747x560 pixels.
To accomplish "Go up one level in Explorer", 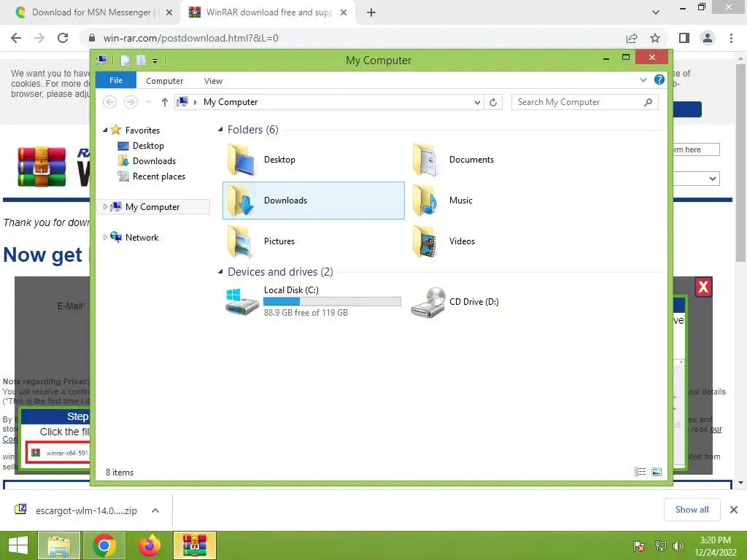I will point(164,102).
